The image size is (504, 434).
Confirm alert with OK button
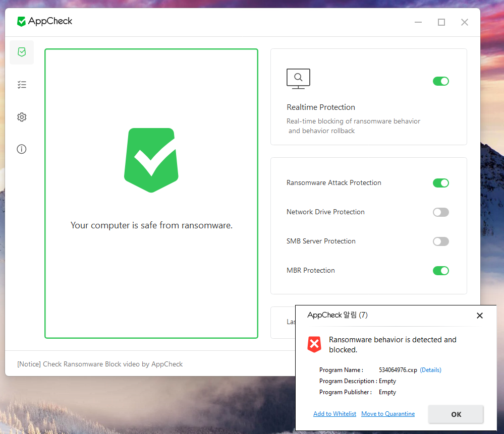456,414
